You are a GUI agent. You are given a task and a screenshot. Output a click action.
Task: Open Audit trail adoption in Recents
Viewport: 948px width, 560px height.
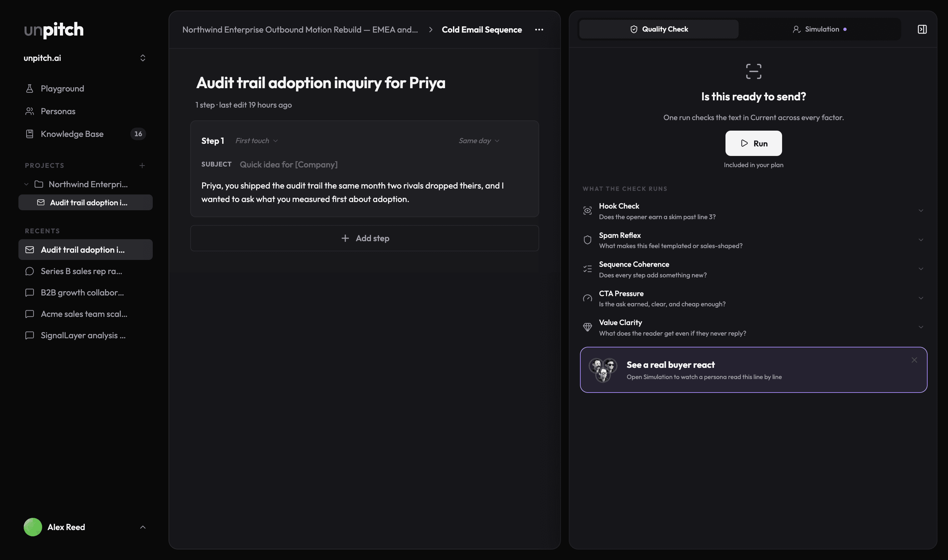pyautogui.click(x=85, y=249)
